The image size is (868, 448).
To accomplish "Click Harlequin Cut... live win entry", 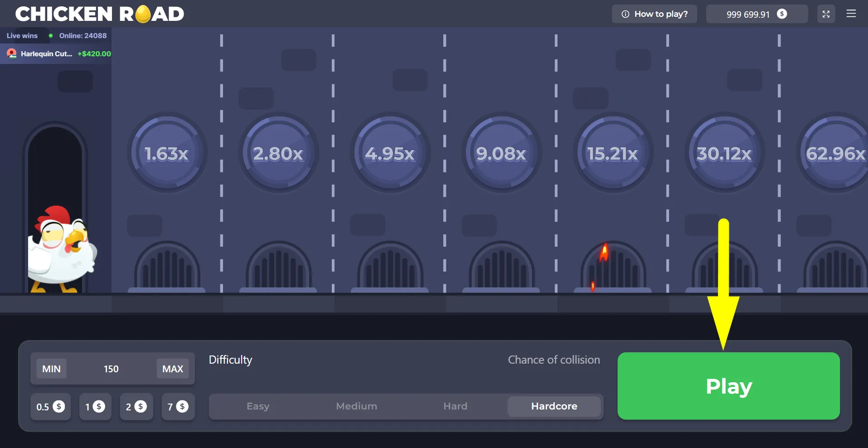I will 56,54.
